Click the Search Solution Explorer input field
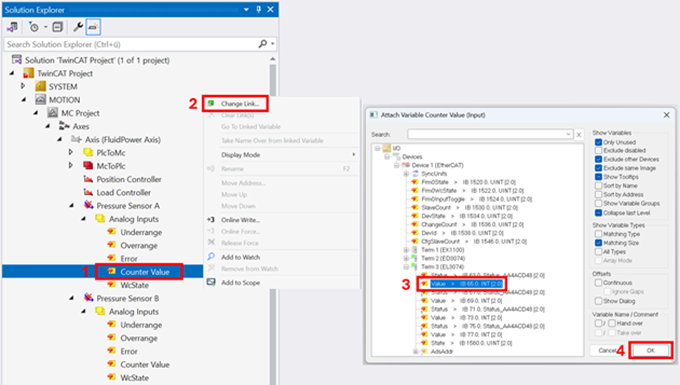Screen dimensions: 680x385 [x=130, y=44]
